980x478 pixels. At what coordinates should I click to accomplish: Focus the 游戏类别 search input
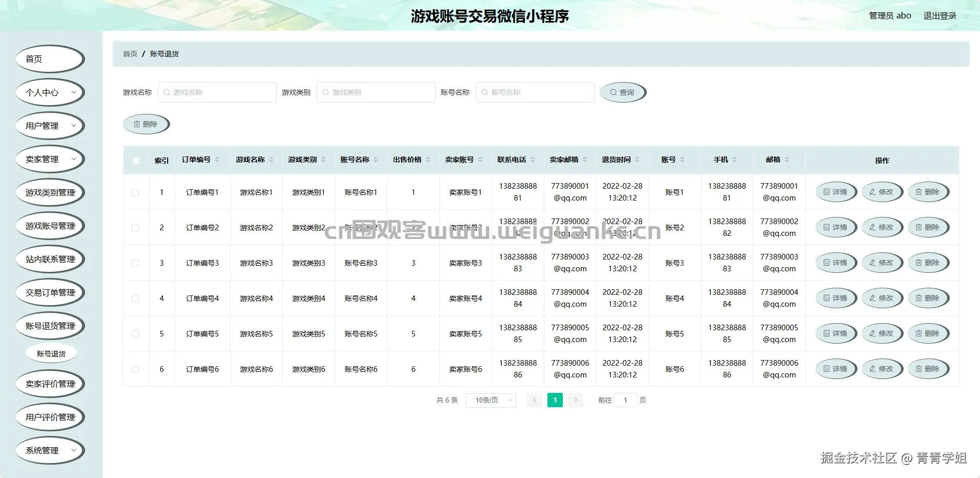376,92
